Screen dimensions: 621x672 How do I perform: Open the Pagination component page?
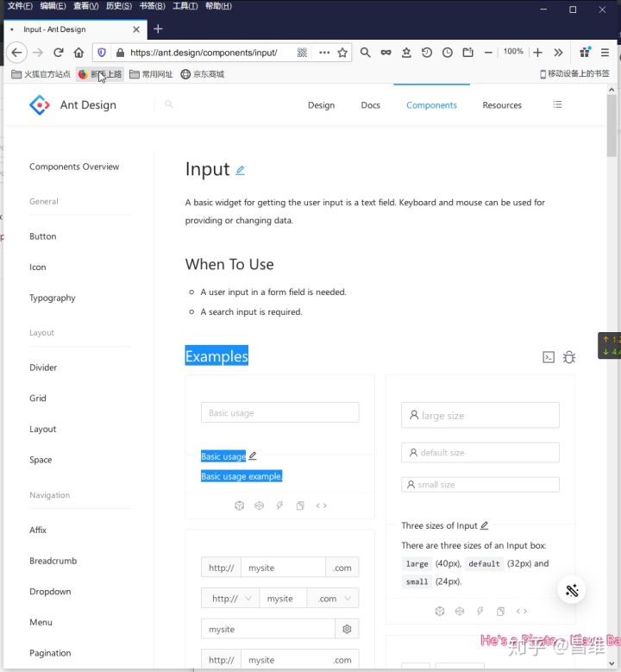50,653
